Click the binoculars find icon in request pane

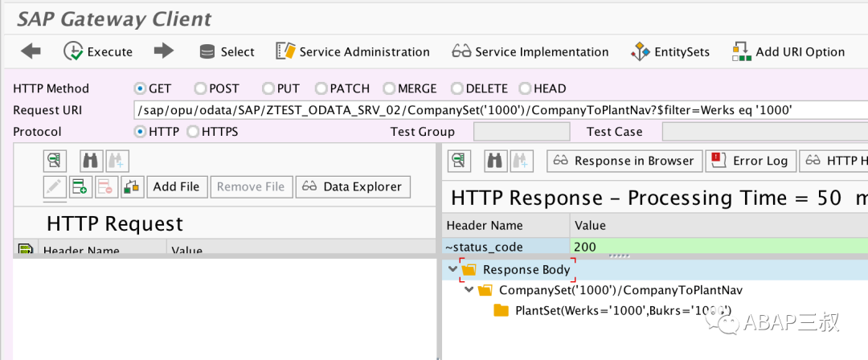coord(89,162)
